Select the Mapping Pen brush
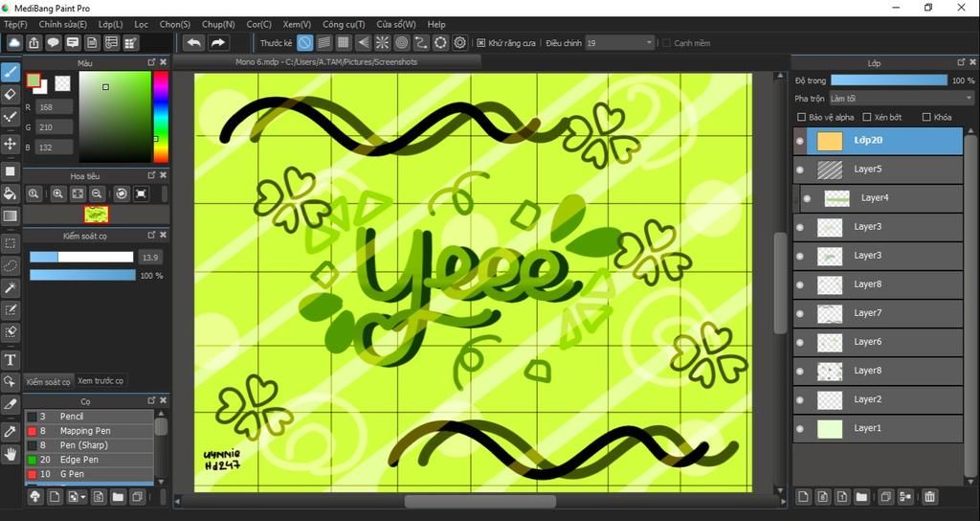 tap(89, 431)
